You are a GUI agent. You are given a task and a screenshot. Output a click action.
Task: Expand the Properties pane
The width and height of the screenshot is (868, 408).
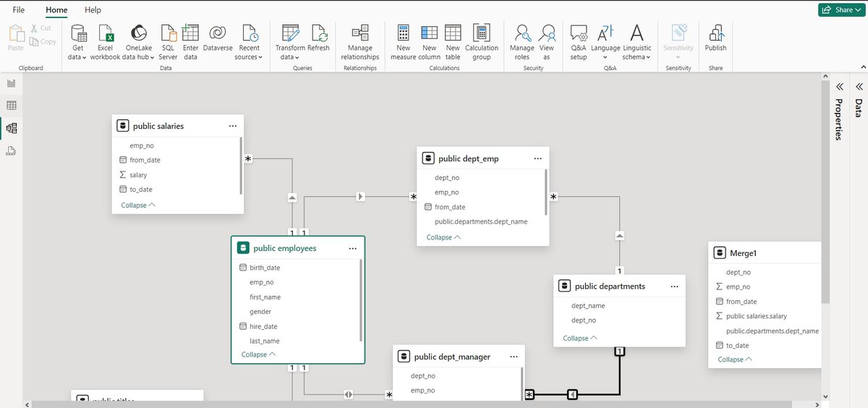[x=840, y=85]
